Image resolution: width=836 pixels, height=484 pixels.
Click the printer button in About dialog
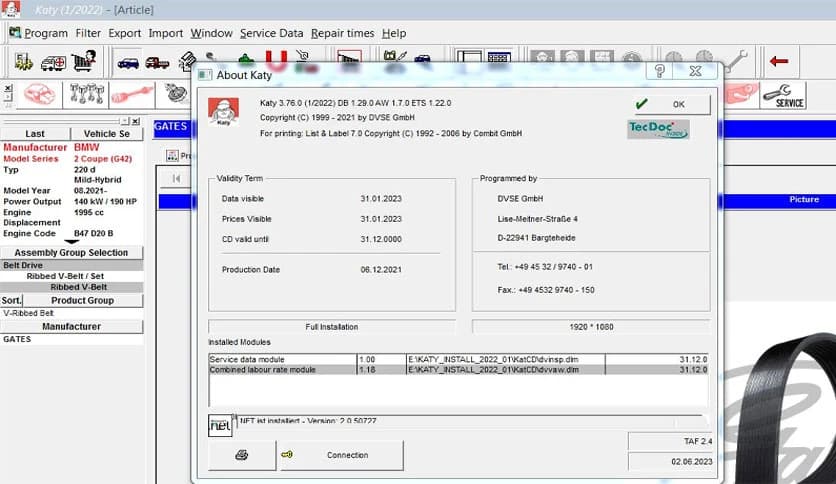(x=242, y=455)
